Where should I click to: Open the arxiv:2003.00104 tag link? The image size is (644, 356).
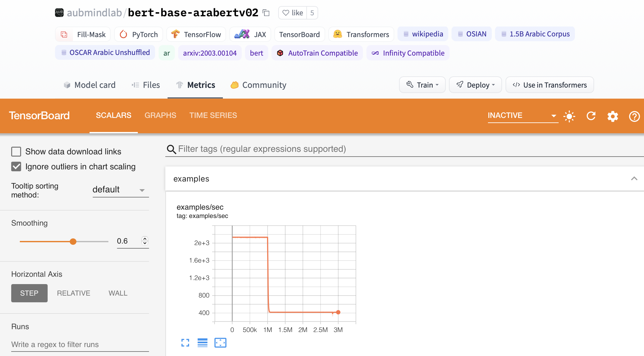[210, 53]
